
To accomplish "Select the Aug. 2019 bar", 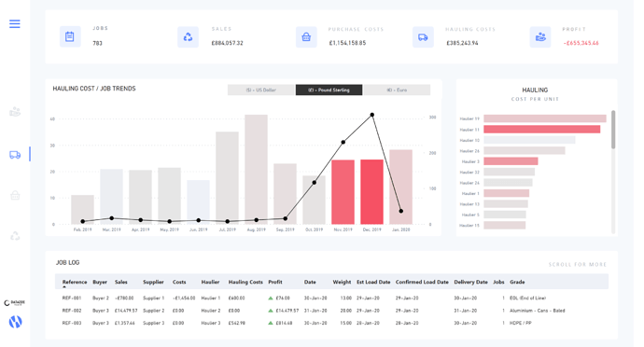I will point(257,170).
